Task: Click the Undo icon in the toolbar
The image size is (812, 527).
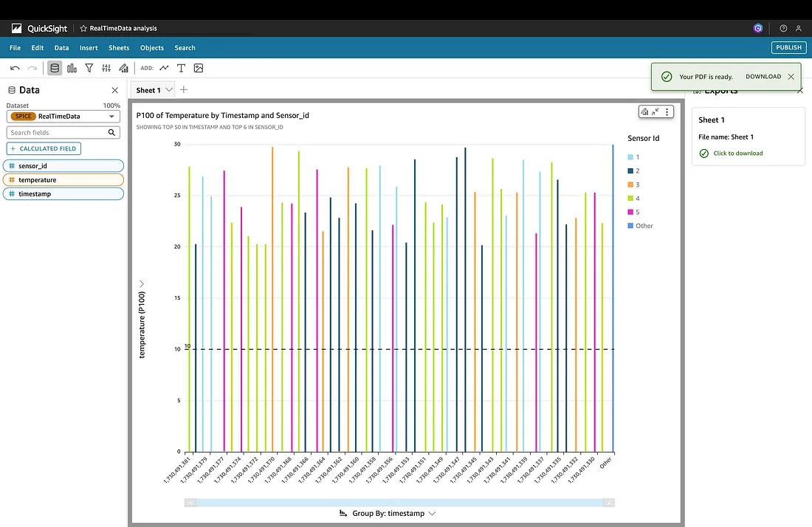Action: [15, 68]
